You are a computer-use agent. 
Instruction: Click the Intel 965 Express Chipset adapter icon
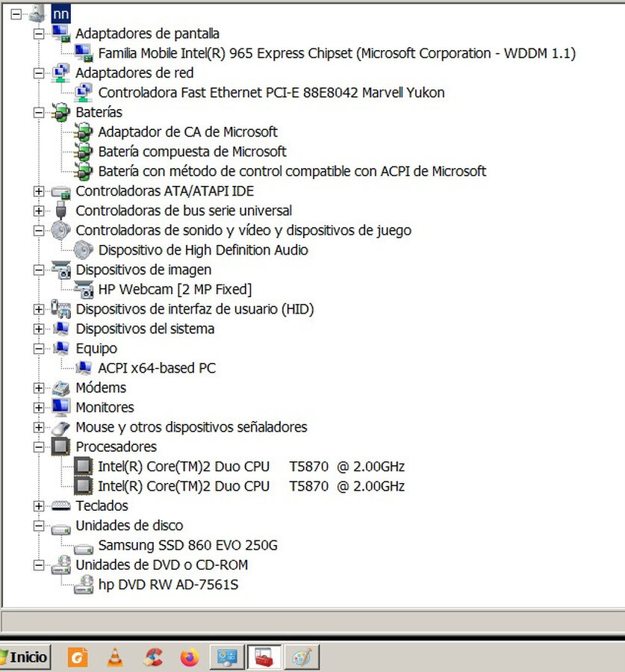click(84, 53)
